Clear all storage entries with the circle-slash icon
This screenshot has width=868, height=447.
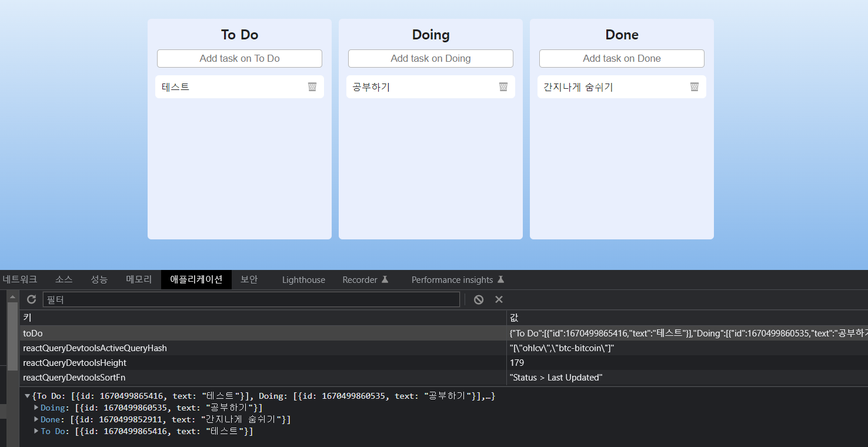pyautogui.click(x=479, y=299)
